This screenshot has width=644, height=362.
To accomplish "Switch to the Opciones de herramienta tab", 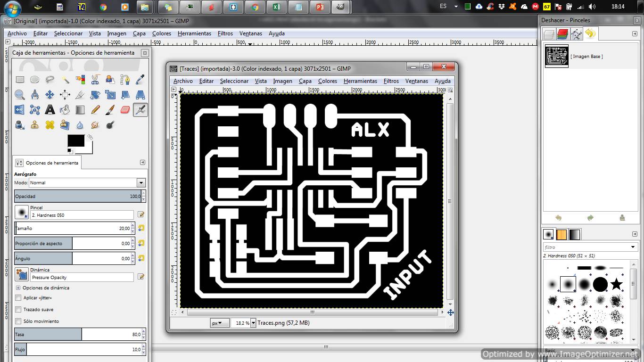I will pos(48,163).
